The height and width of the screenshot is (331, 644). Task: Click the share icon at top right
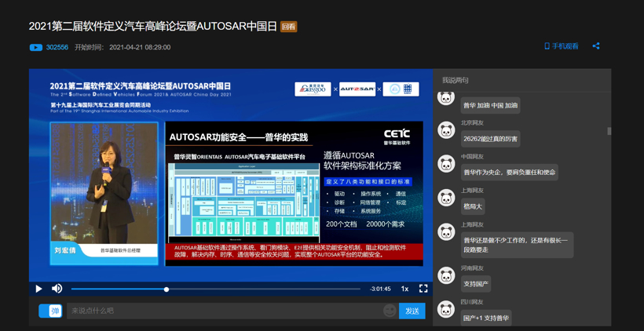(596, 46)
